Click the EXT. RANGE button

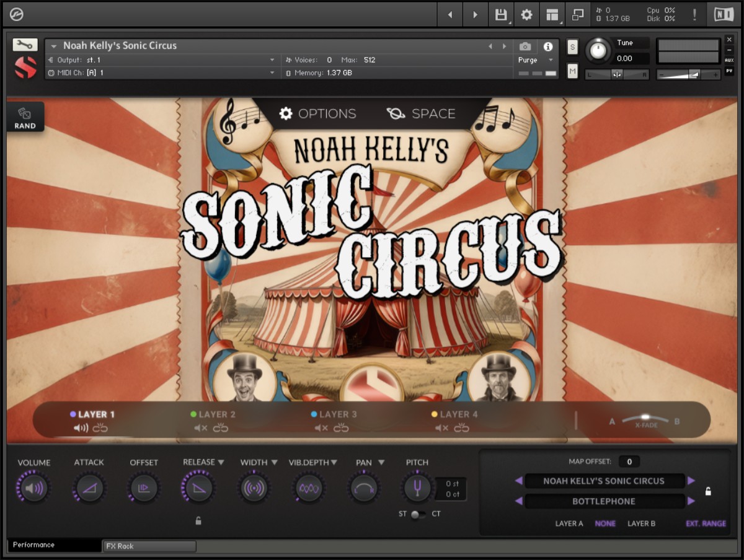[x=706, y=523]
